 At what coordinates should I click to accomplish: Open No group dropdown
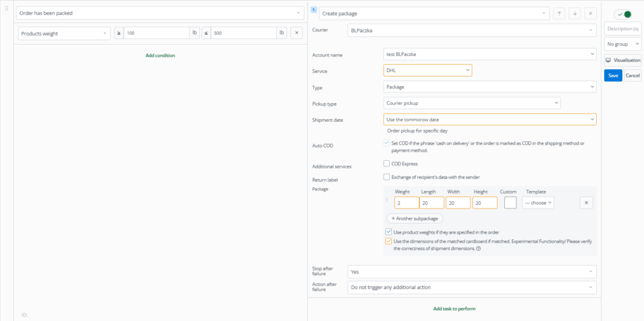click(x=623, y=44)
